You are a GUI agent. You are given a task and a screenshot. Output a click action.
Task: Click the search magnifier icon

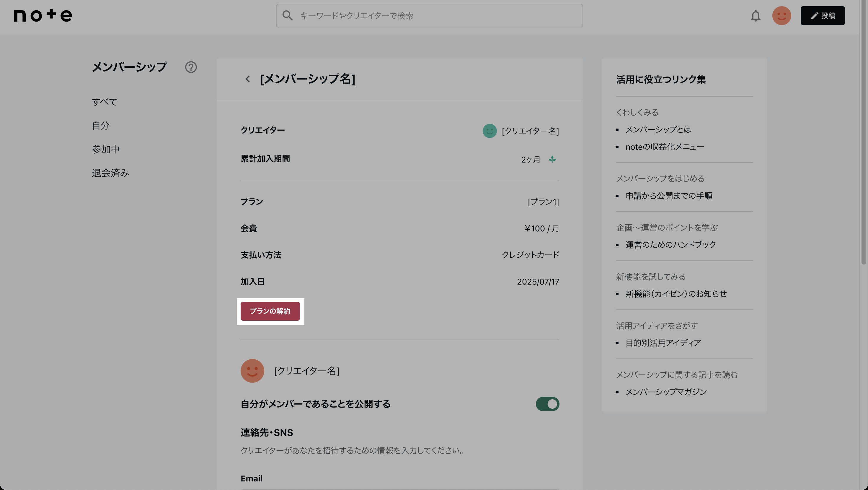(x=288, y=15)
